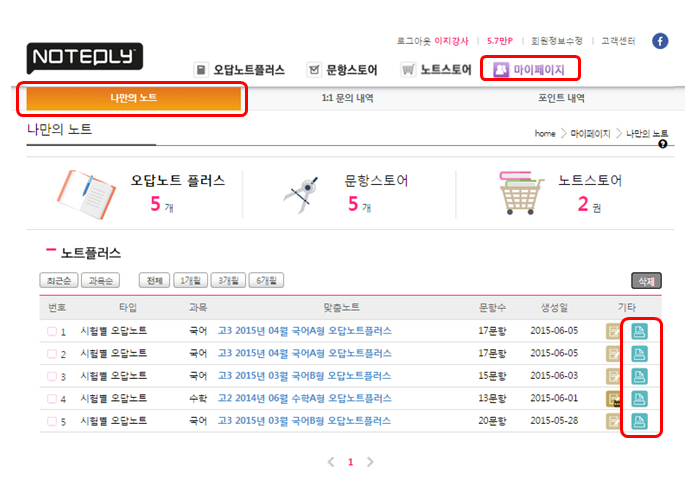
Task: Print the note in row 1
Action: pos(639,331)
